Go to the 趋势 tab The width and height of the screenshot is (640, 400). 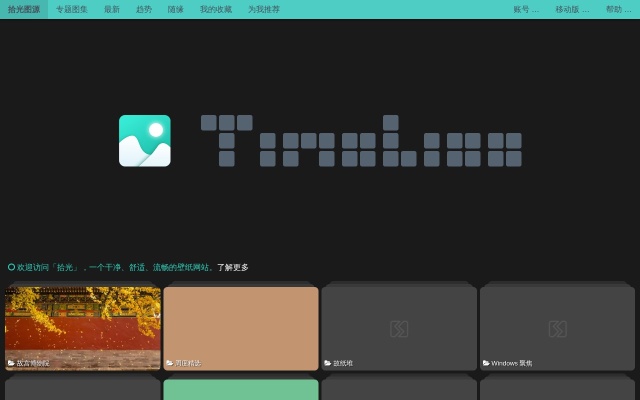coord(144,9)
